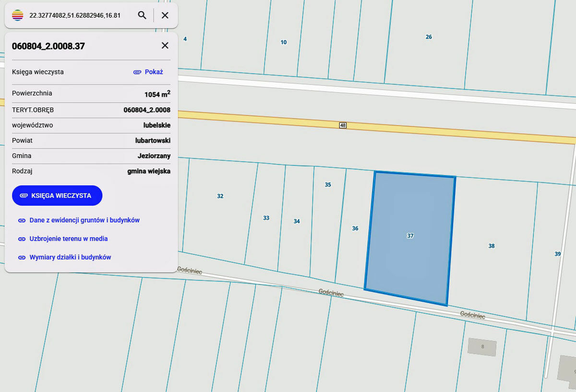
Task: Click the magnifier search icon
Action: [142, 15]
